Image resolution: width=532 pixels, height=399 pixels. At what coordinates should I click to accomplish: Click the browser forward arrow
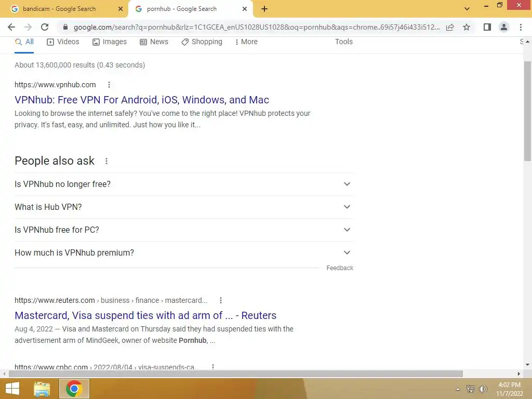click(x=28, y=27)
